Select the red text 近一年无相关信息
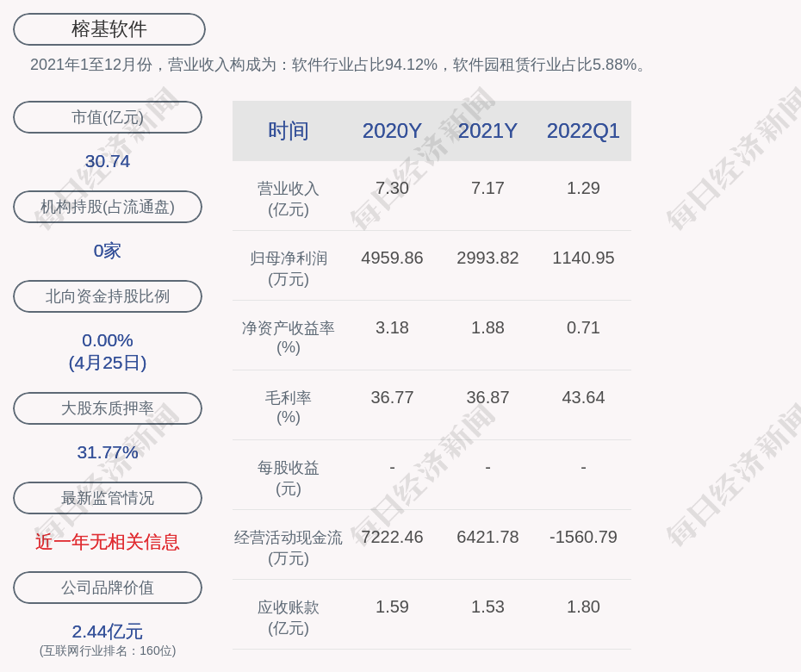801x672 pixels. click(108, 542)
